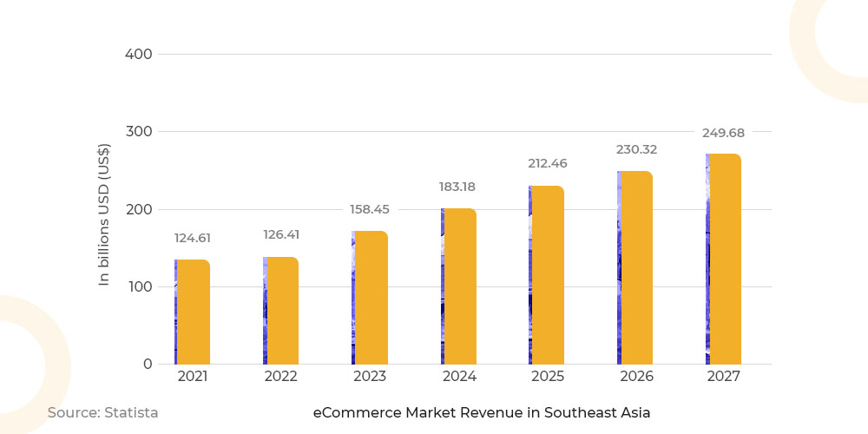Click the x-axis label 2026
This screenshot has height=434, width=868.
tap(636, 377)
